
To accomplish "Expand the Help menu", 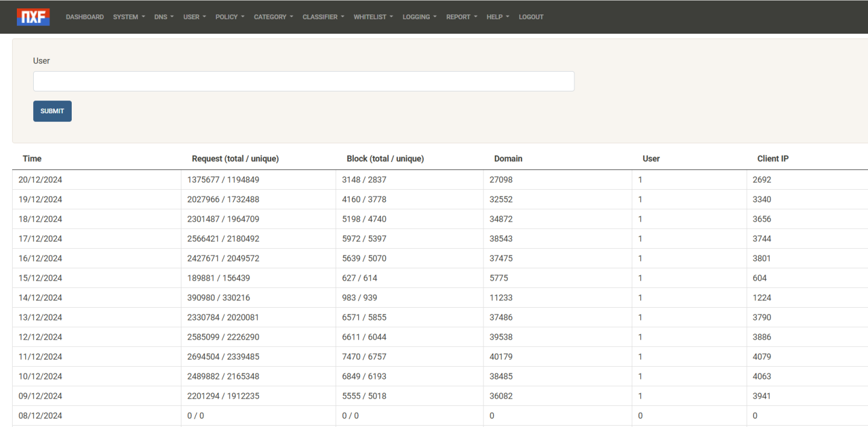I will (x=497, y=17).
